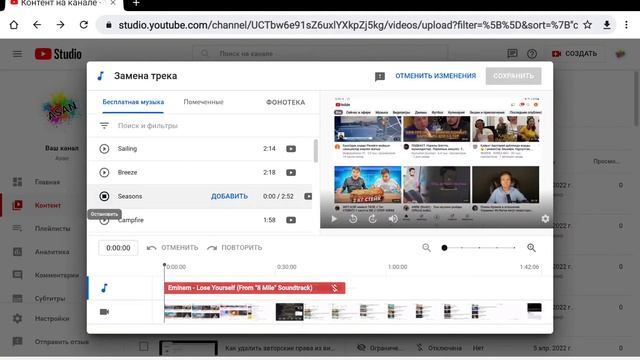Click the ASAN channel avatar

[x=61, y=109]
